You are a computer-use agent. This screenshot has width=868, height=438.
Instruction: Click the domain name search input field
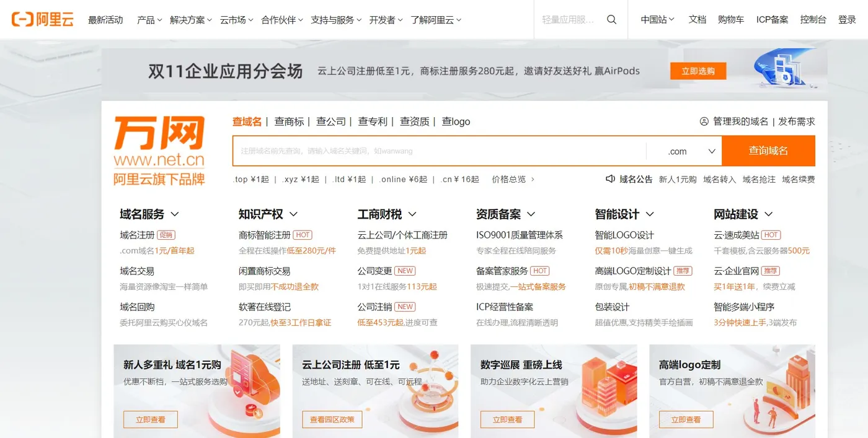(440, 151)
